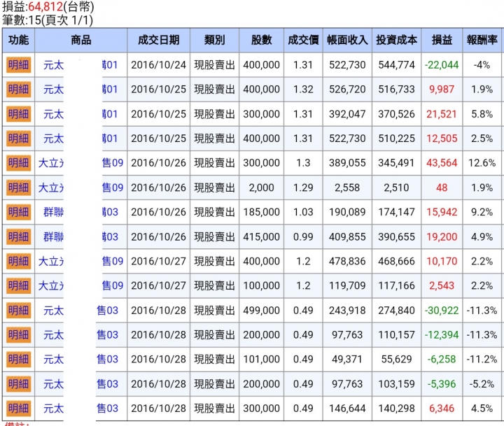Select the 6,346 profit cell
Viewport: 504px width, 426px height.
pos(442,409)
